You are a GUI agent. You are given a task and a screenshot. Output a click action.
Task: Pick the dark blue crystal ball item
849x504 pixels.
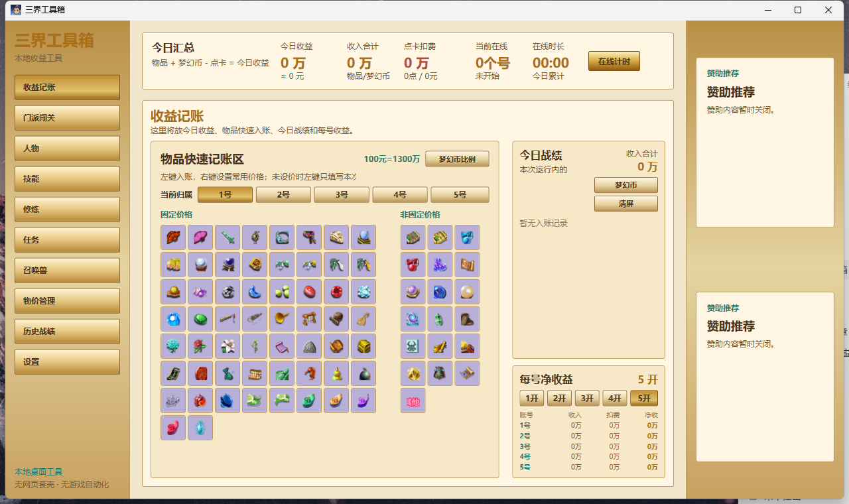[x=228, y=265]
